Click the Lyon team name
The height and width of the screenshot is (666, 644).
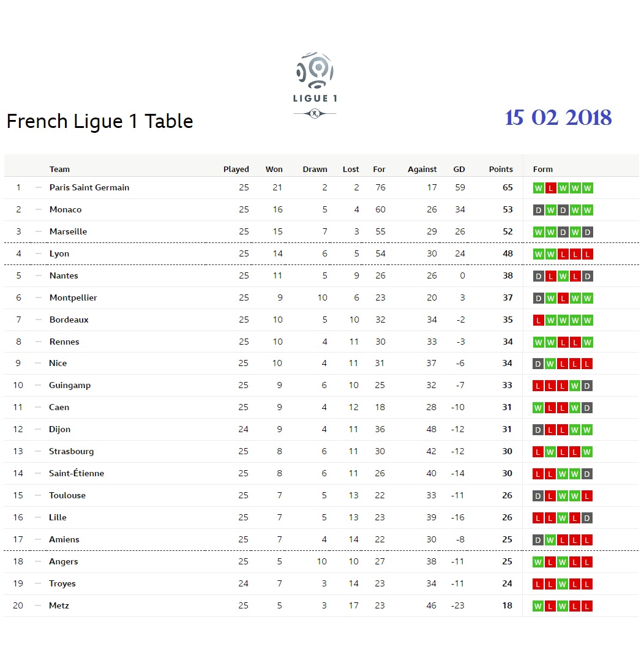[59, 254]
